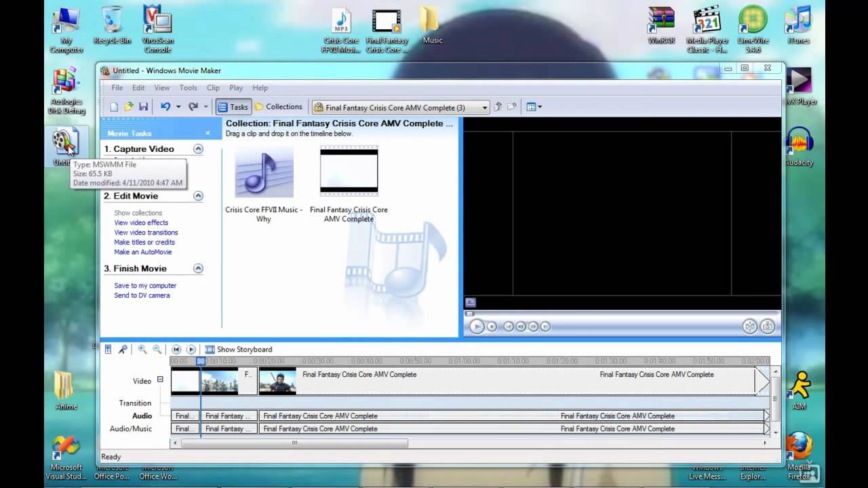Click the full screen icon under the preview

[x=471, y=302]
